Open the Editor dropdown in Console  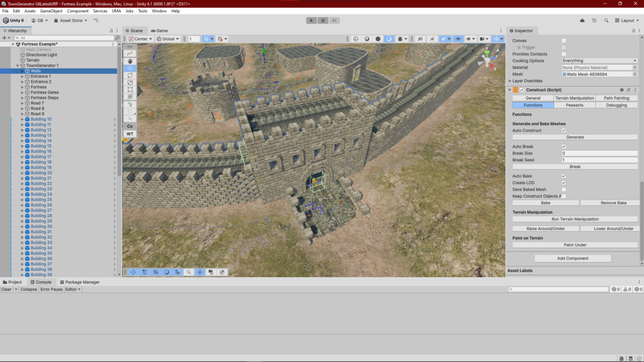tap(72, 290)
